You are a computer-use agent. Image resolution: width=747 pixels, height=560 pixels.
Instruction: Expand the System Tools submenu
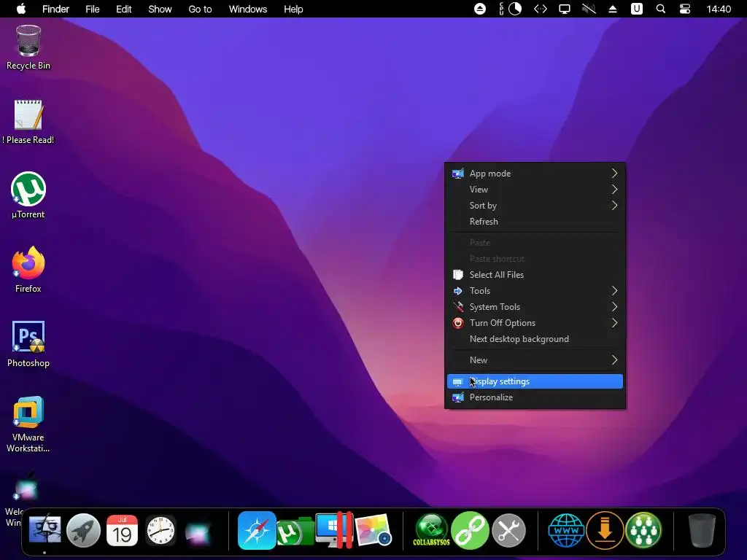[535, 307]
